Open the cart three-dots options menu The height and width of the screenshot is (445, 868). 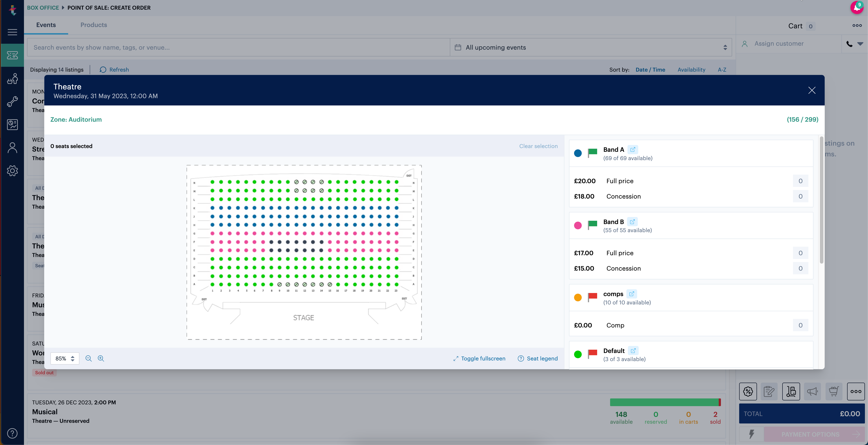[857, 25]
